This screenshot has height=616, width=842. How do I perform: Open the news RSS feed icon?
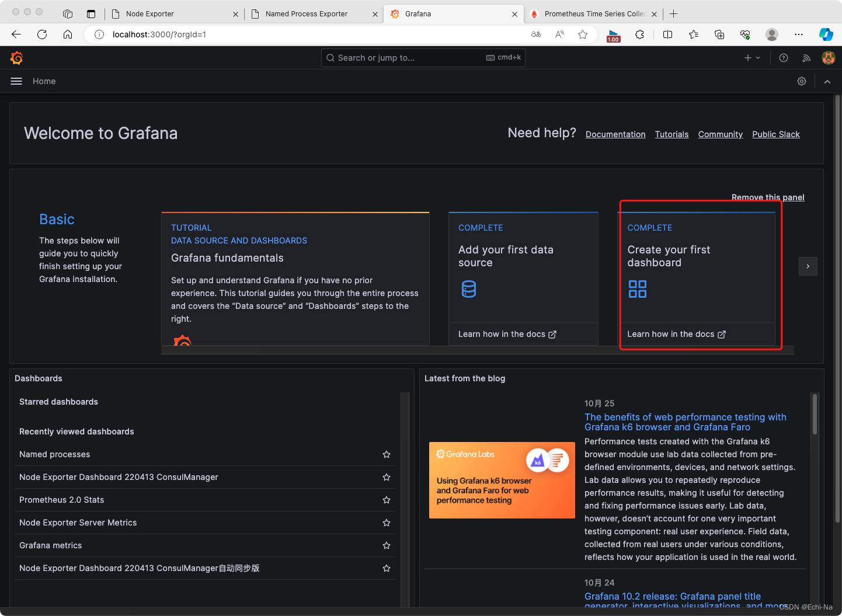click(x=806, y=58)
